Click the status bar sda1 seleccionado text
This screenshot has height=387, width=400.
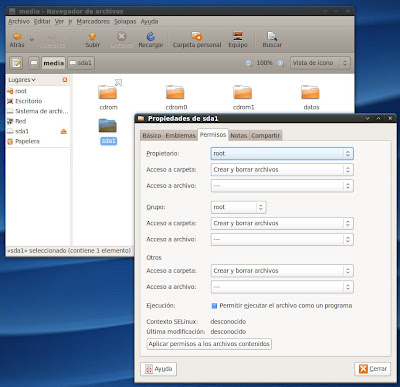point(69,250)
